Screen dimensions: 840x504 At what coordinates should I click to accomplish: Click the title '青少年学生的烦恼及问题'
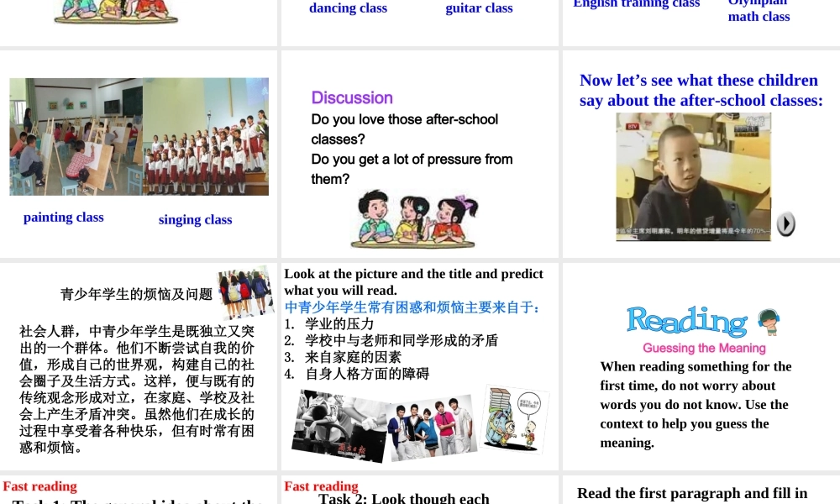point(136,295)
